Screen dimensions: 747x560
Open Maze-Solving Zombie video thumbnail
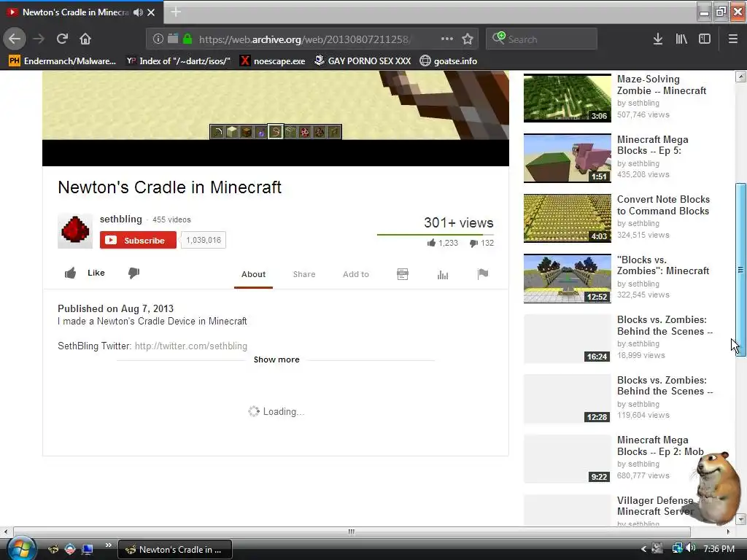(568, 98)
